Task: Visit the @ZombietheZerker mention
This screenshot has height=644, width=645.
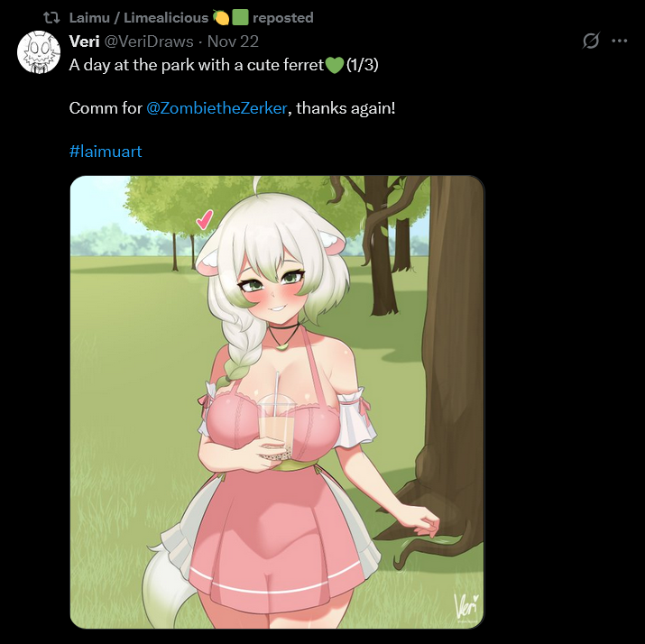Action: 217,108
